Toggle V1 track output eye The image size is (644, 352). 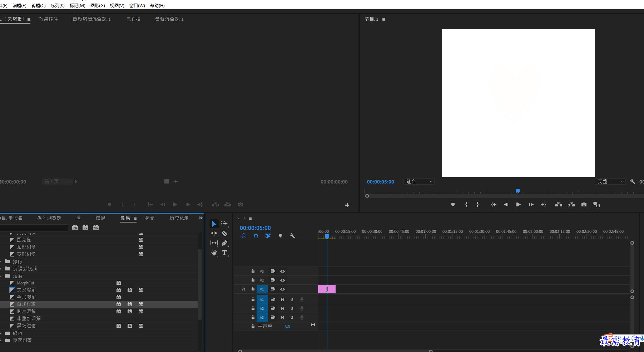(x=282, y=289)
